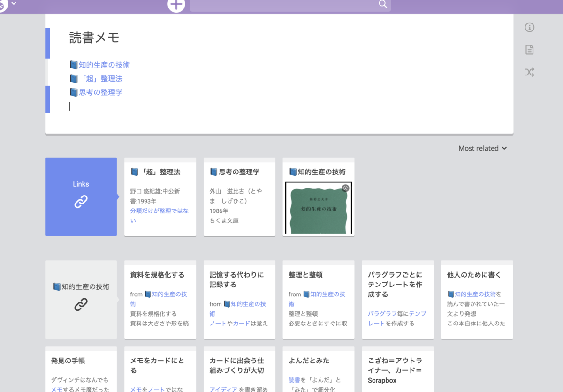The height and width of the screenshot is (392, 563).
Task: Open the page info icon
Action: coord(529,27)
